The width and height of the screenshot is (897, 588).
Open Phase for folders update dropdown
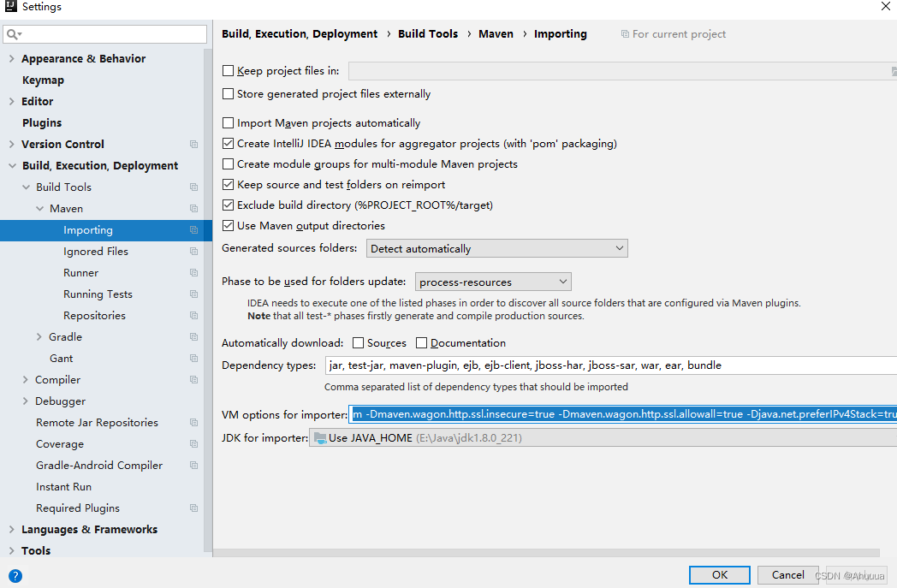click(x=492, y=282)
